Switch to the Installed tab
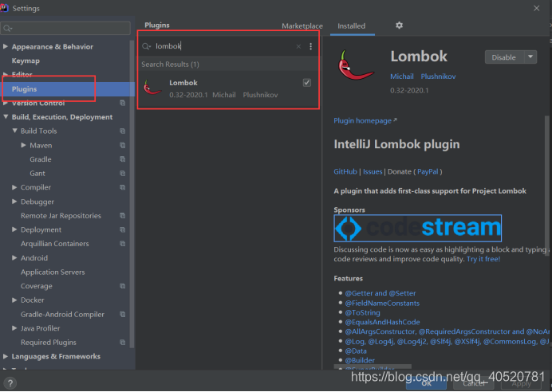Image resolution: width=552 pixels, height=392 pixels. (351, 26)
